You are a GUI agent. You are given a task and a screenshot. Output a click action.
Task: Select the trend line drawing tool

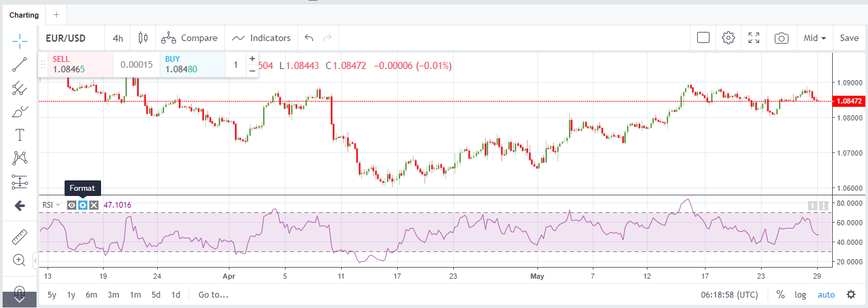(20, 64)
